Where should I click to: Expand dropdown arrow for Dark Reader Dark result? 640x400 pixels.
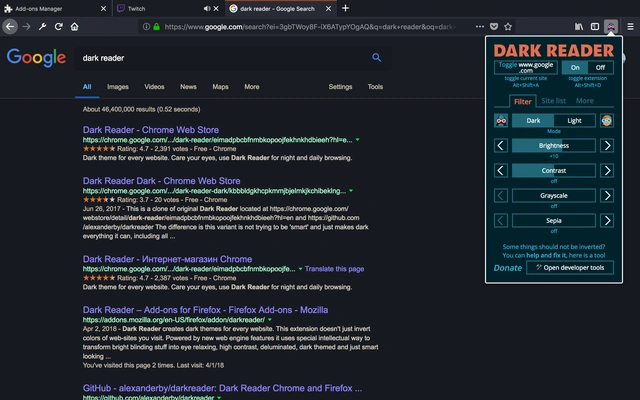pos(351,191)
